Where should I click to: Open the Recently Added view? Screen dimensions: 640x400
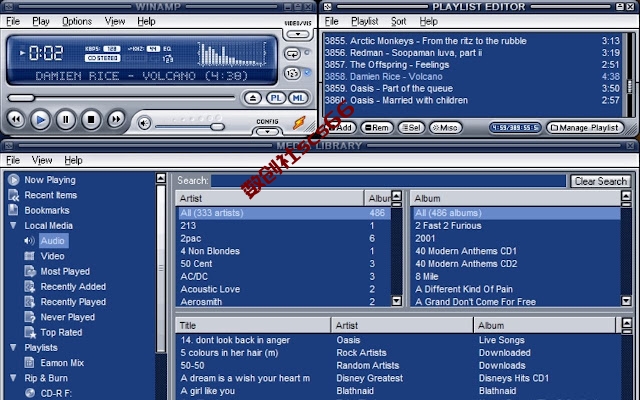(73, 287)
